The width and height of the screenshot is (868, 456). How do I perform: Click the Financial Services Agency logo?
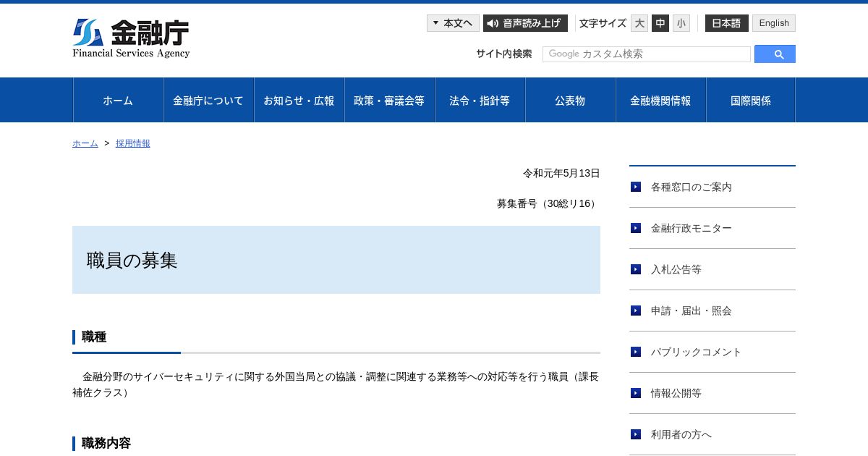point(131,38)
